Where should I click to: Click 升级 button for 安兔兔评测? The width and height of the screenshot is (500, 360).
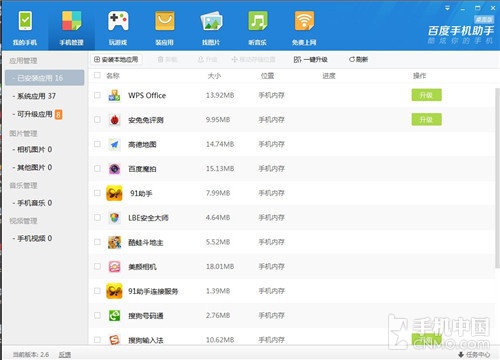426,119
